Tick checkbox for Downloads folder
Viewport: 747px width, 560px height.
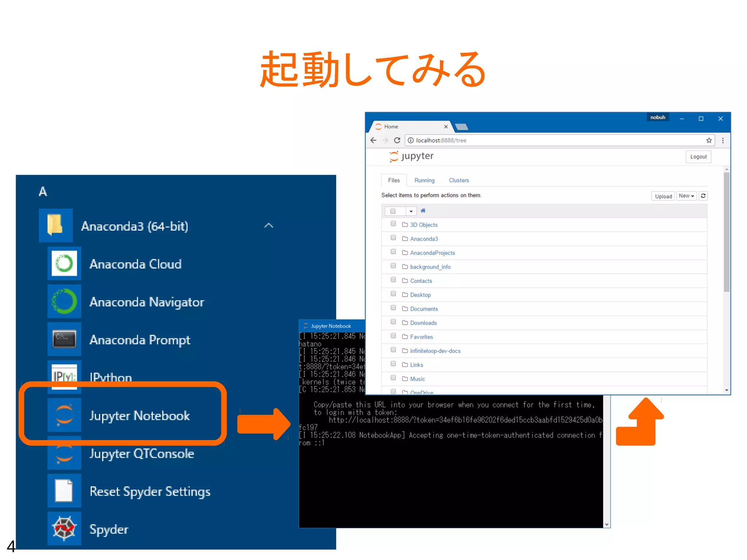(393, 322)
